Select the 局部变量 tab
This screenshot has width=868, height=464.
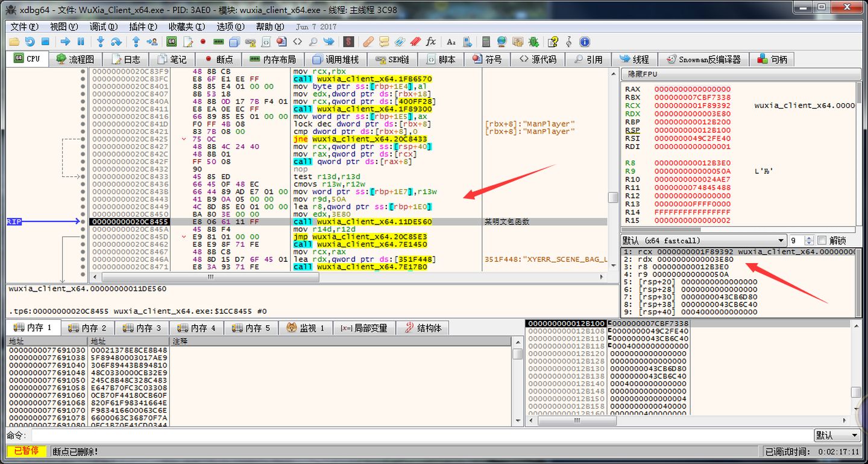point(364,328)
